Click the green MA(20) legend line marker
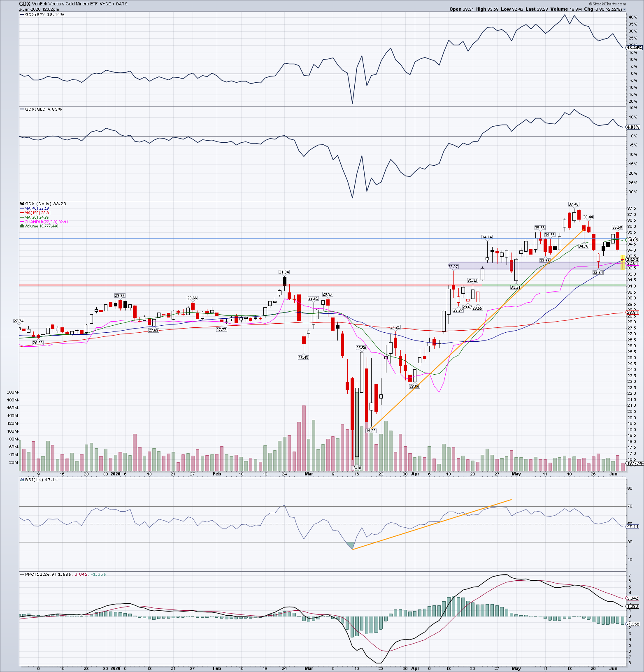The height and width of the screenshot is (672, 644). click(x=22, y=218)
